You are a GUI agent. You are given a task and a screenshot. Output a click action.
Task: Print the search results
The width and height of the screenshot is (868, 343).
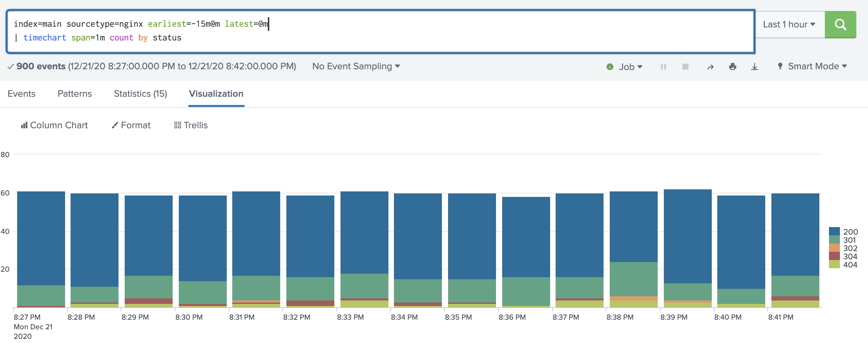pyautogui.click(x=733, y=67)
